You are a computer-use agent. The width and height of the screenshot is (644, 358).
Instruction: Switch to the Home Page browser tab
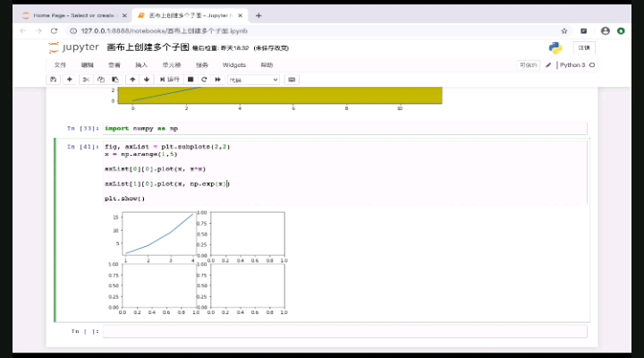tap(73, 15)
